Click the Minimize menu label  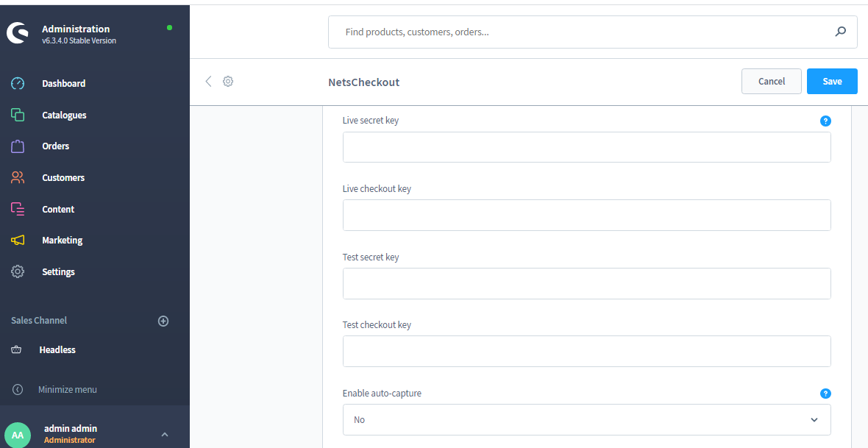[68, 389]
